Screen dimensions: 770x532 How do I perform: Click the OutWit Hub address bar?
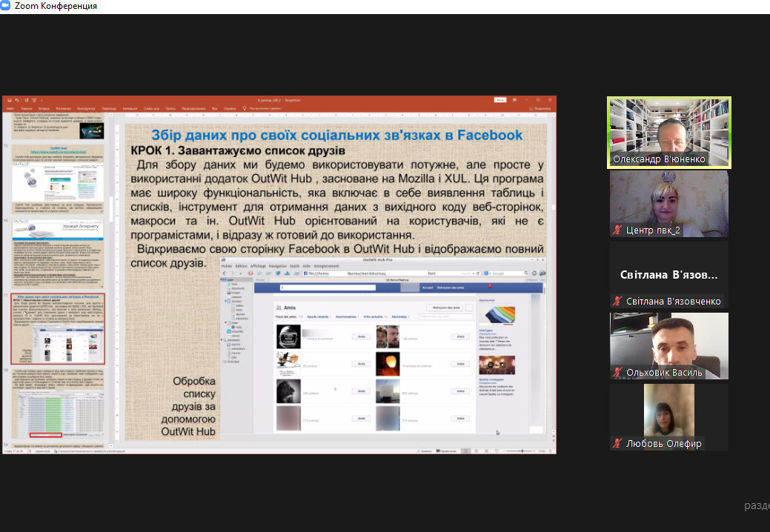click(x=391, y=273)
